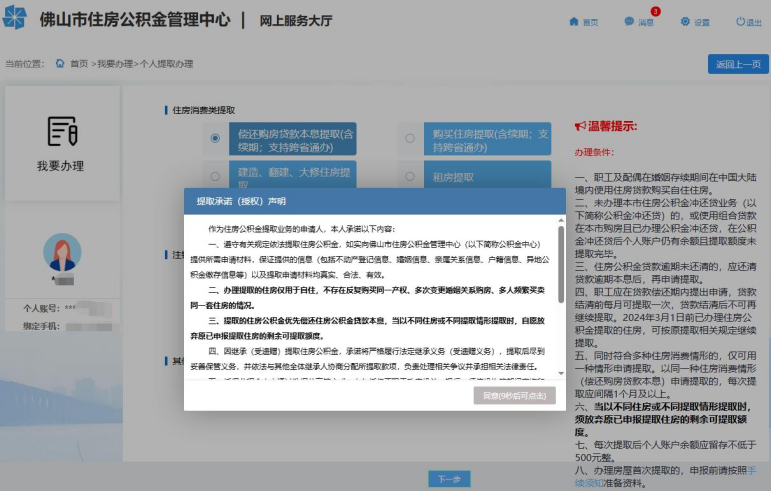Click the user avatar image
Screen dimensions: 771x491
(62, 252)
